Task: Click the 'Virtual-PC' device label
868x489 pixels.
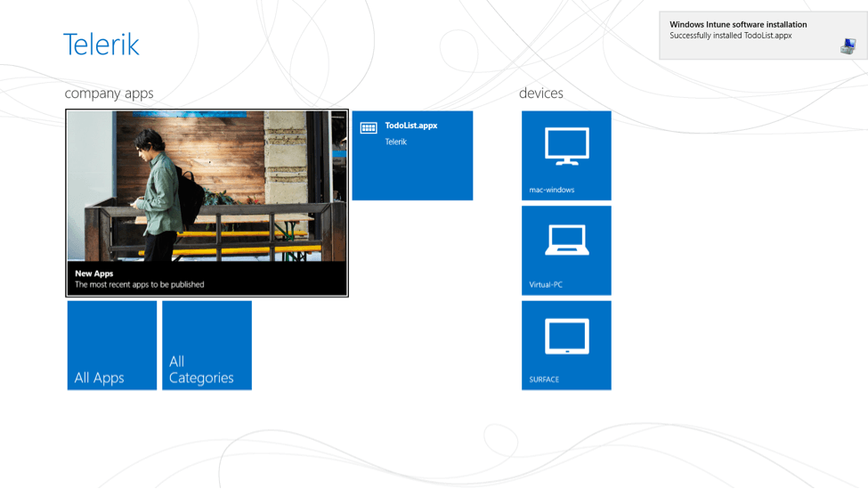Action: pyautogui.click(x=546, y=285)
